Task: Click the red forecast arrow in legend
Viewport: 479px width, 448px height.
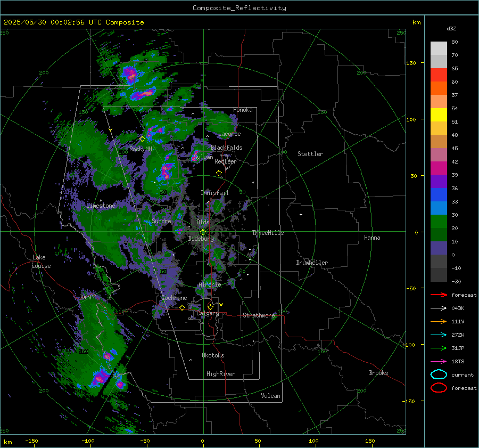Action: (439, 295)
